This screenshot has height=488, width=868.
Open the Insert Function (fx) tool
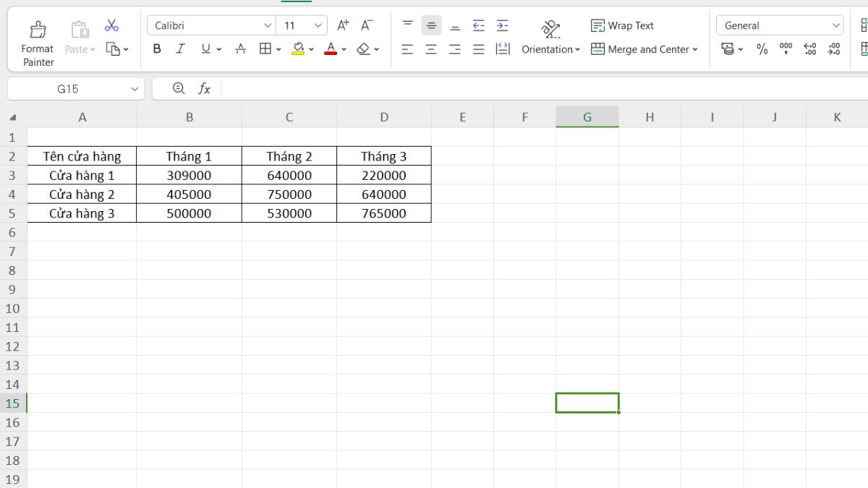(205, 88)
